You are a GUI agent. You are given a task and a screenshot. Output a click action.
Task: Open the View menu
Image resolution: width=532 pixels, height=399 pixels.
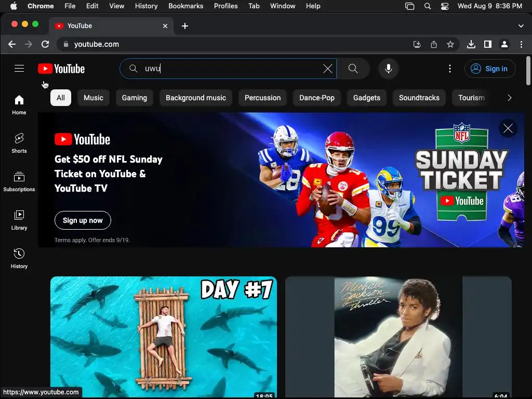(x=117, y=6)
